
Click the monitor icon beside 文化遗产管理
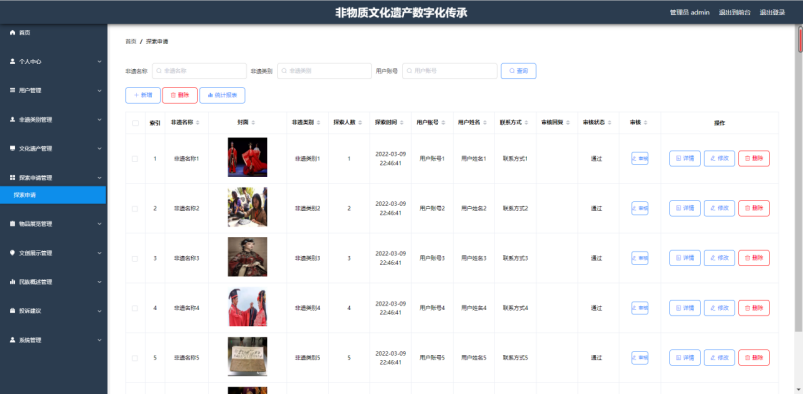[13, 149]
